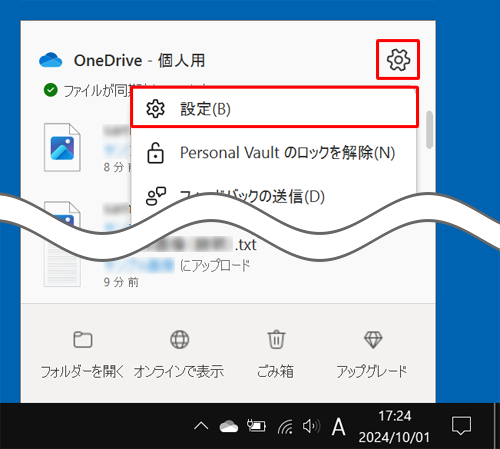500x449 pixels.
Task: Open the clock showing 17:24
Action: (394, 426)
